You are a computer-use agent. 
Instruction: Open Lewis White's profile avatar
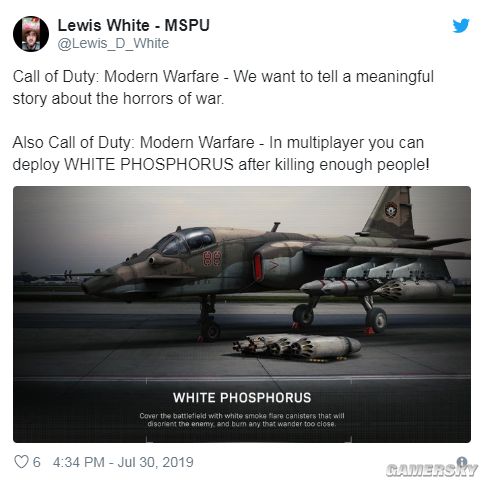[31, 34]
